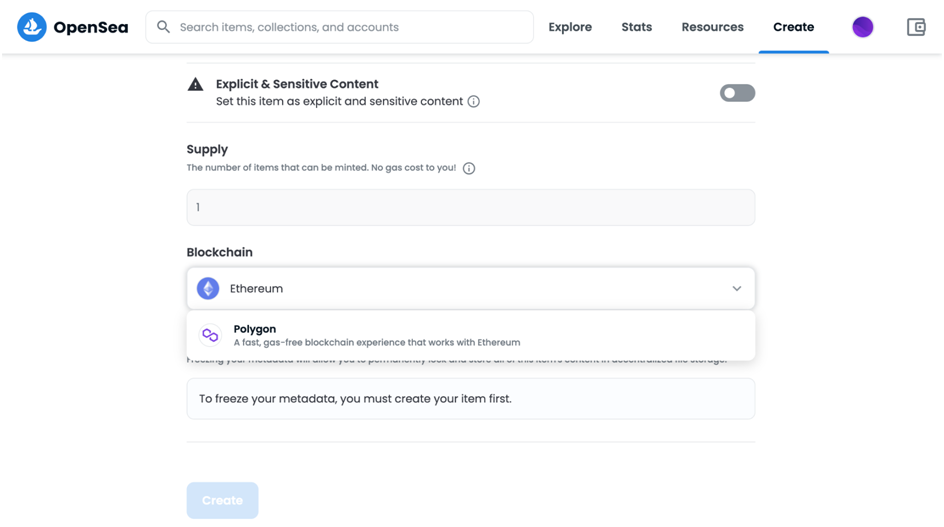Viewport: 944px width, 527px height.
Task: Open the purple profile avatar
Action: tap(862, 27)
